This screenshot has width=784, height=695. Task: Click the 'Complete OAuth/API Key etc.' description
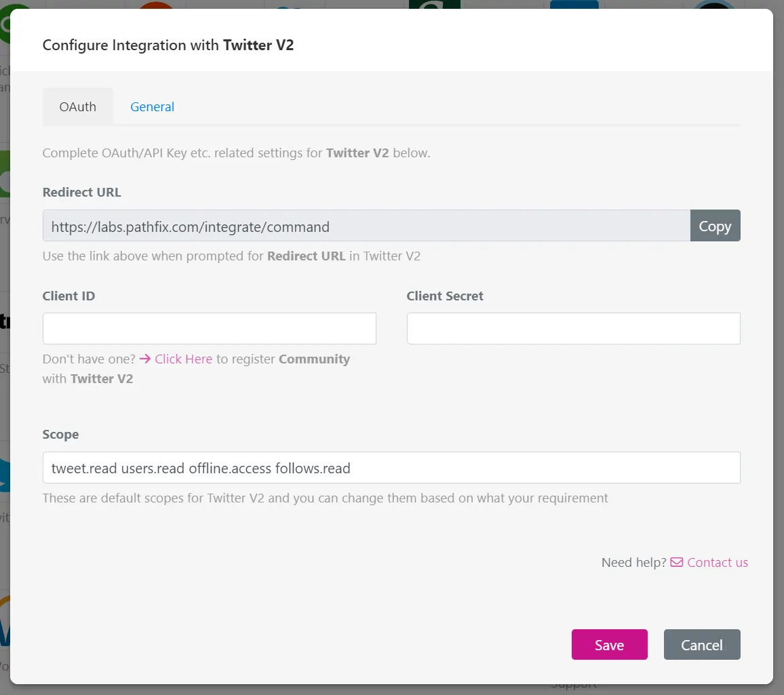coord(236,153)
